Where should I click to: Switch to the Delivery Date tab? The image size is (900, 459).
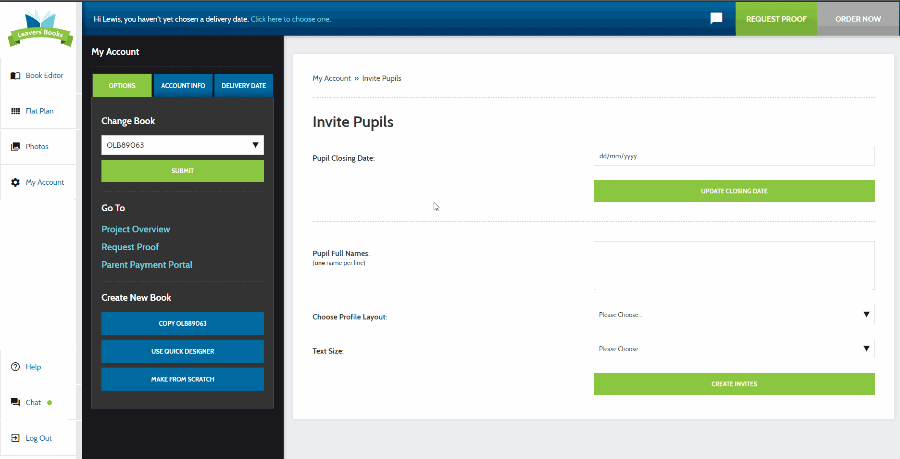(x=243, y=86)
